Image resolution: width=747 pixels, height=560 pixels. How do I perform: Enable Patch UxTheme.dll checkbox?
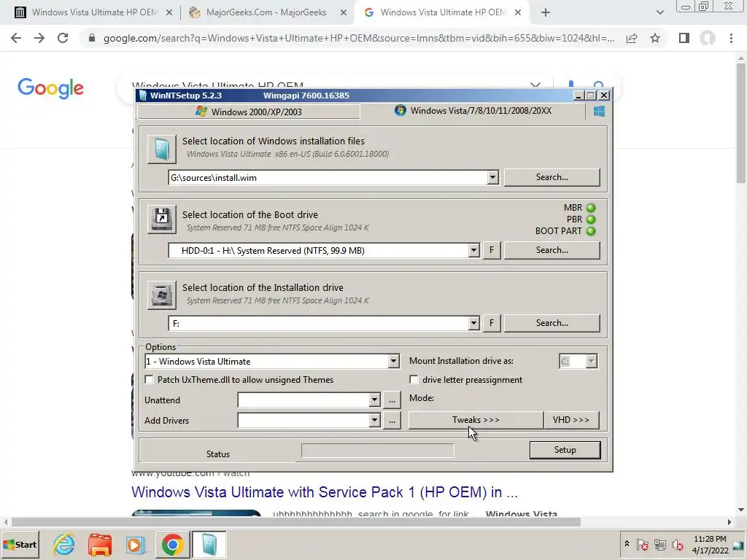point(149,379)
